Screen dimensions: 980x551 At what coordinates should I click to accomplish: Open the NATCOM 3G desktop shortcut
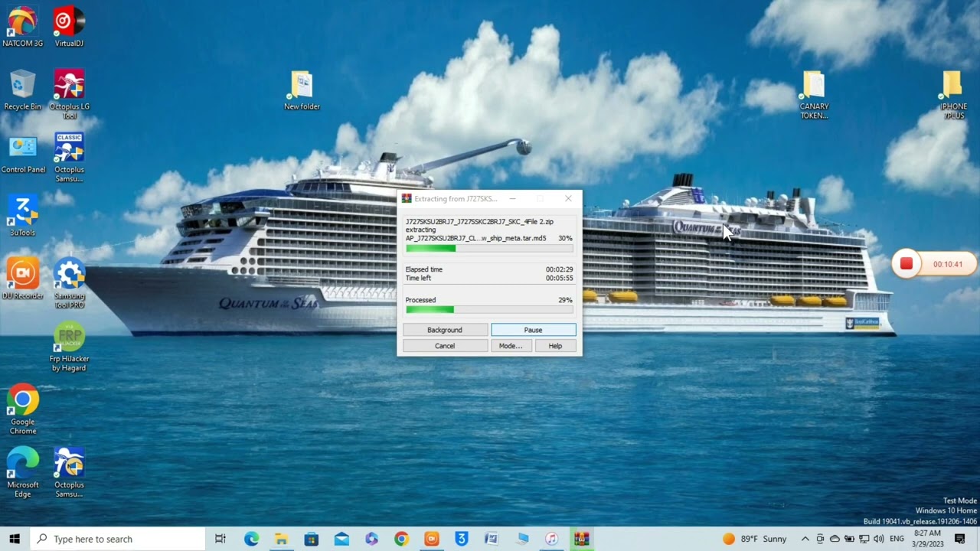coord(22,27)
